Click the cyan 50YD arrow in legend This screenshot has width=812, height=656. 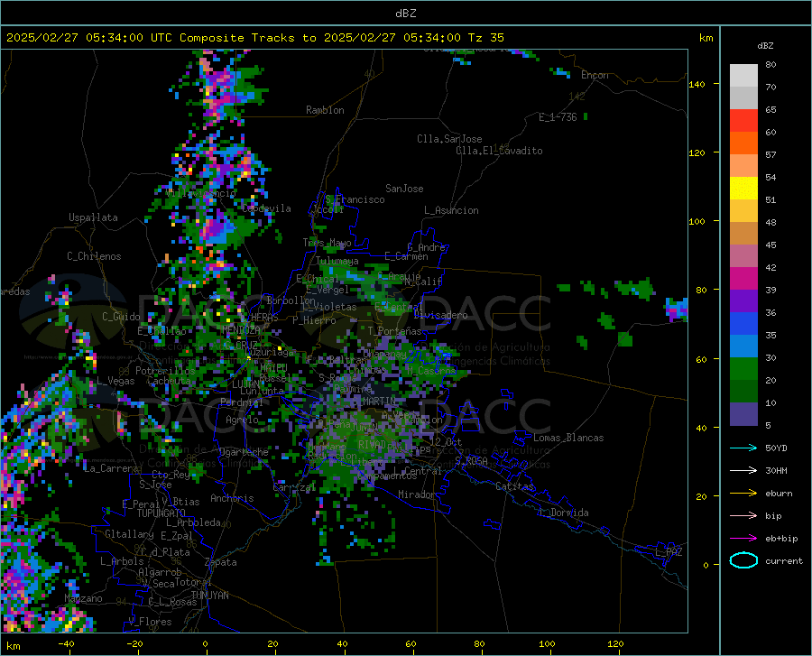click(x=743, y=448)
